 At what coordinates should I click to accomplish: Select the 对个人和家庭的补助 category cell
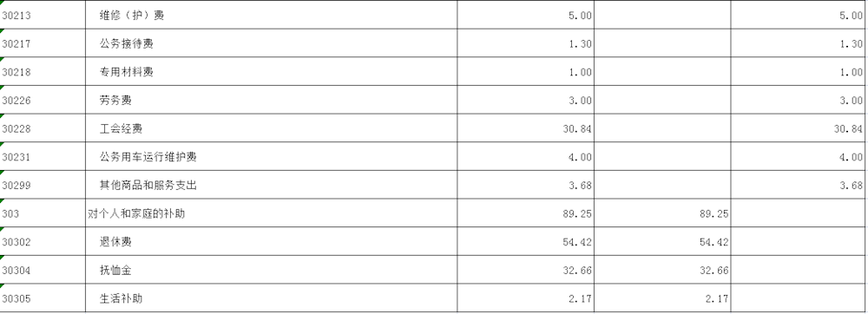[x=271, y=213]
